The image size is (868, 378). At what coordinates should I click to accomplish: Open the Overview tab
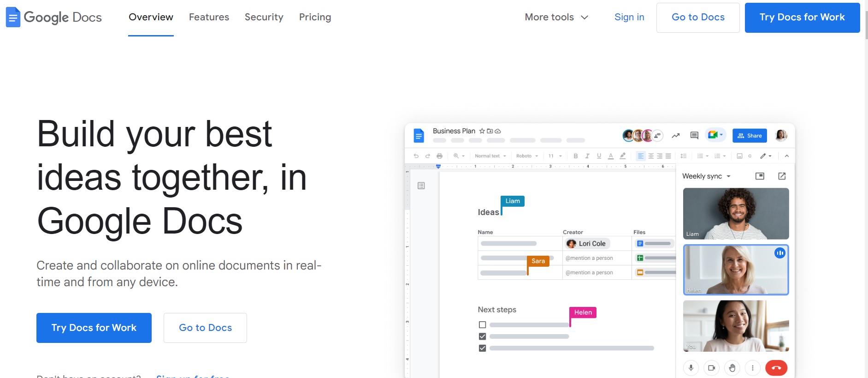(x=151, y=17)
